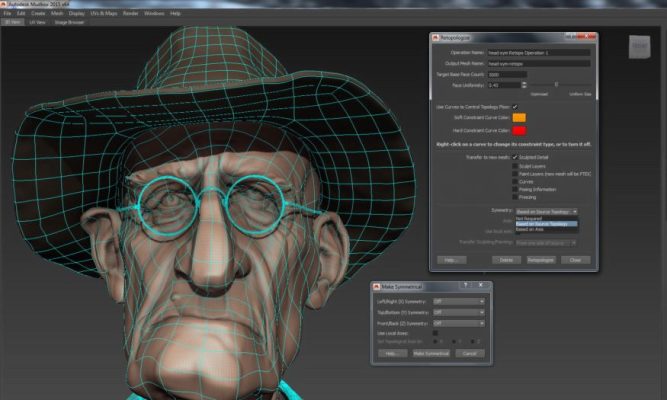Enable the Sculpt Layers checkbox

(x=515, y=166)
